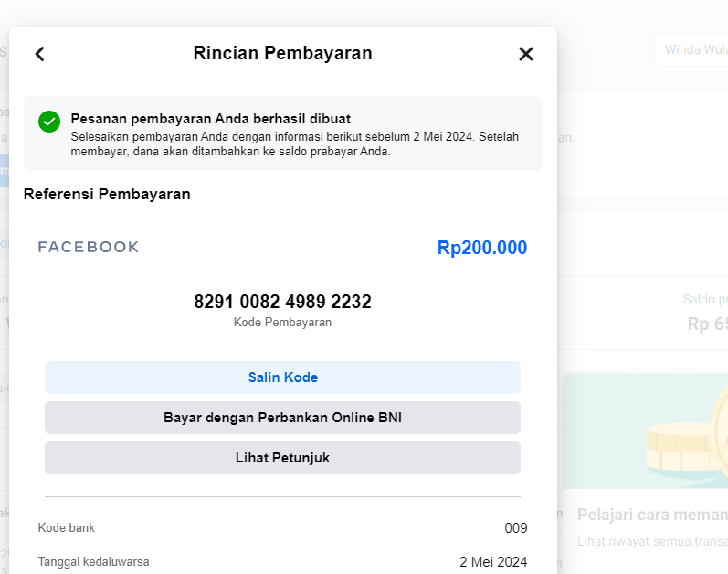
Task: Click the Tanggal kedaluwarsa label
Action: (x=93, y=562)
